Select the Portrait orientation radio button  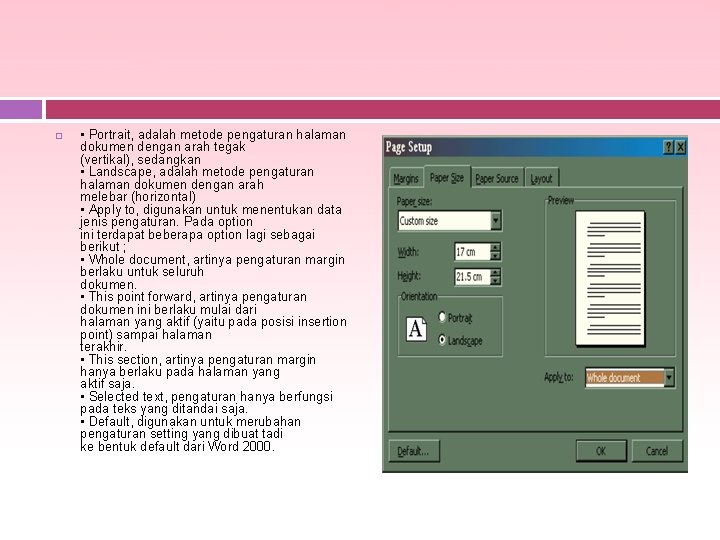point(442,317)
